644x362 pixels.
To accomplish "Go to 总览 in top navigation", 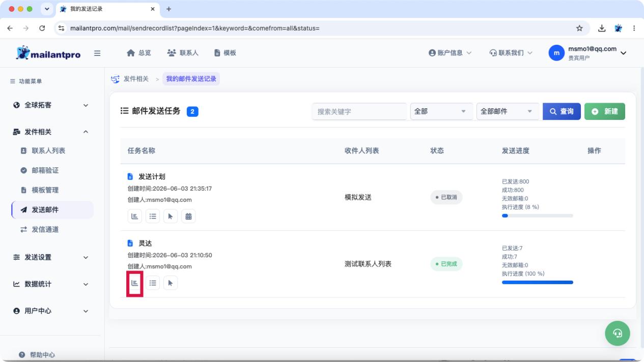I will coord(139,53).
